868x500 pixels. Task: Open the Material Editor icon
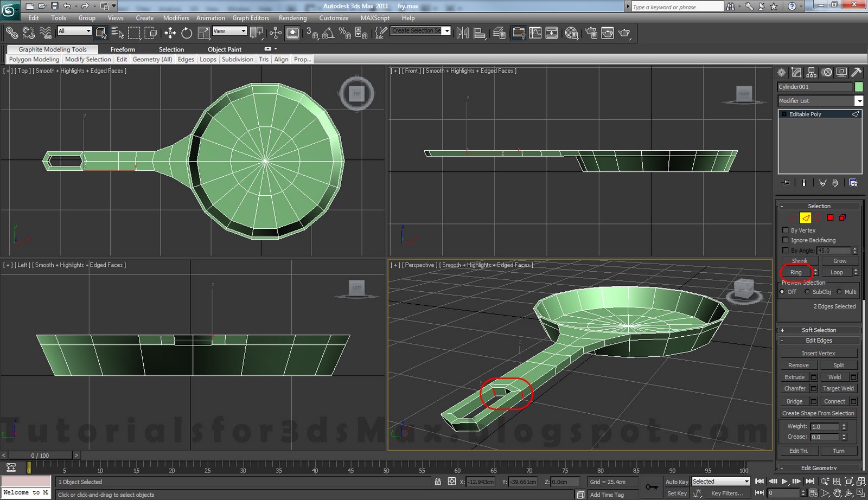571,33
